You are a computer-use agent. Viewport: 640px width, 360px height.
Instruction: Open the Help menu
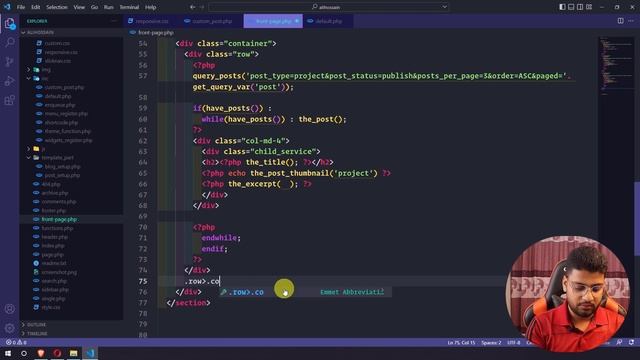[151, 7]
